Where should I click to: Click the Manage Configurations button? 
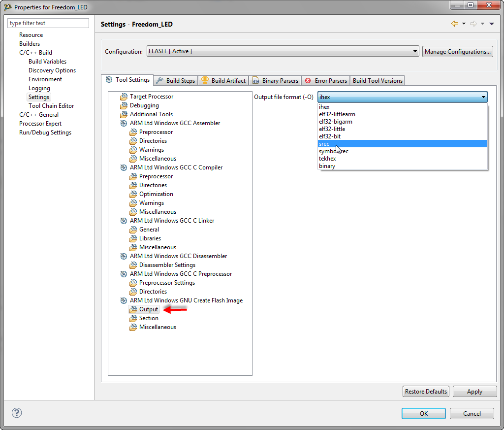[x=457, y=51]
